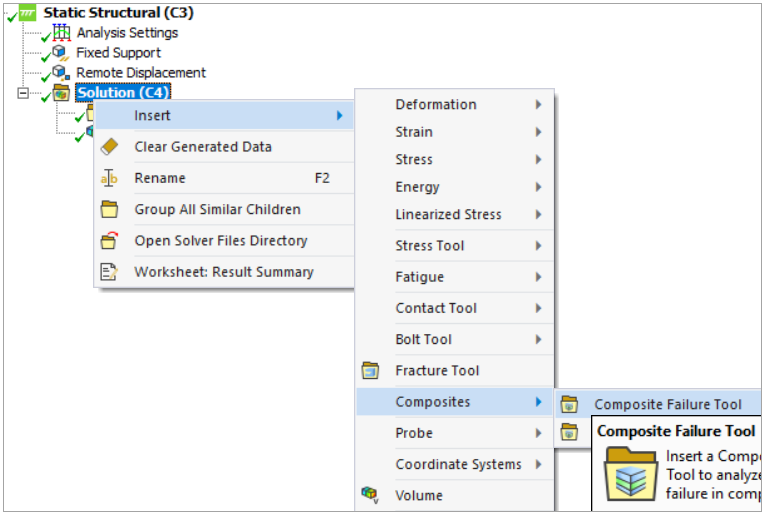Choose Group All Similar Children
Viewport: 765px width, 514px height.
[217, 210]
